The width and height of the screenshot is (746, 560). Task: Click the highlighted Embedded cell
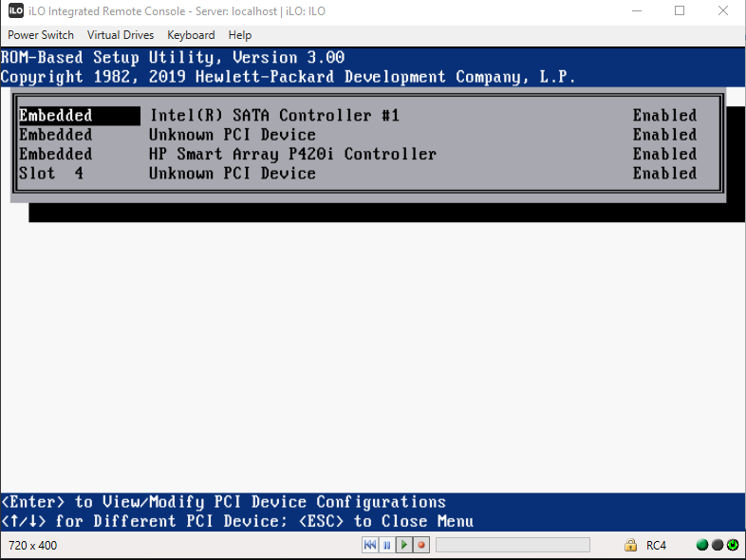pyautogui.click(x=80, y=116)
